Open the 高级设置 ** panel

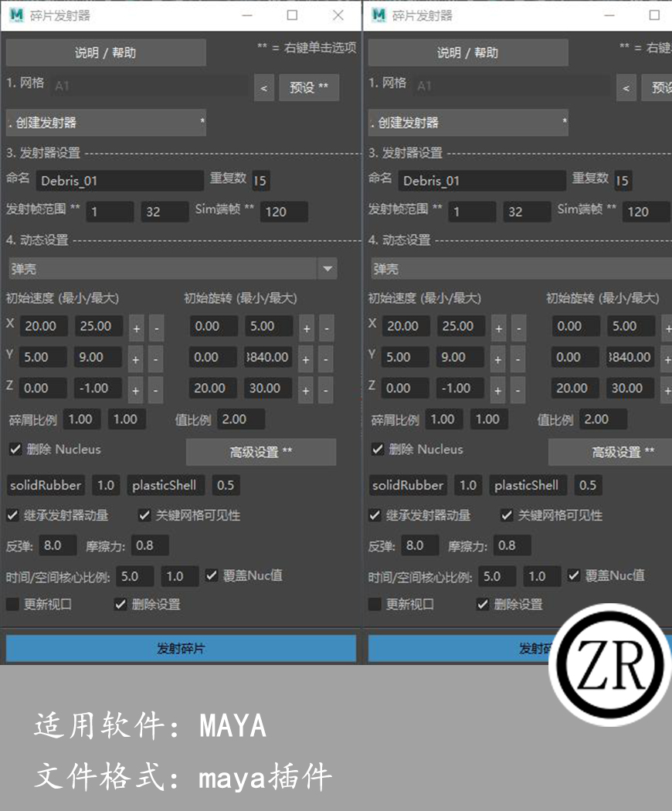(x=261, y=452)
